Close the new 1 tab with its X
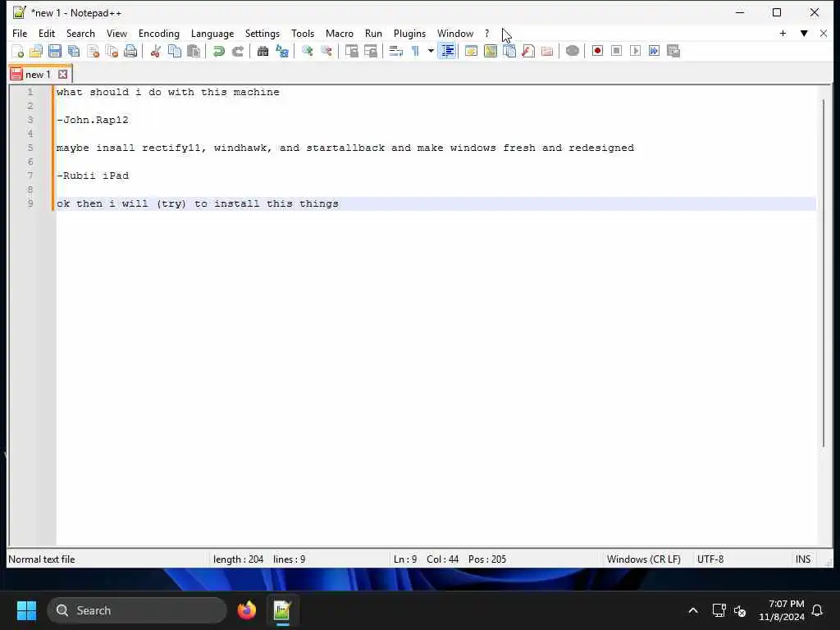The image size is (840, 630). (x=62, y=75)
